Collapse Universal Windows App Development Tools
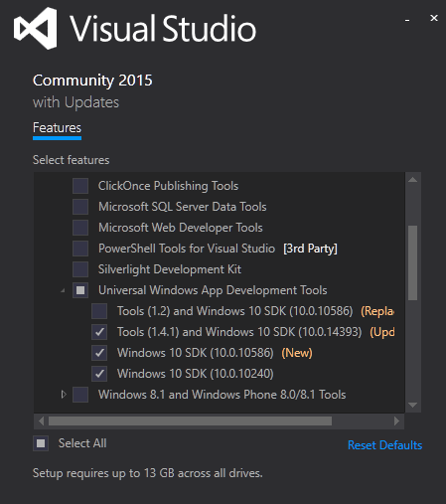This screenshot has height=504, width=446. [x=63, y=290]
